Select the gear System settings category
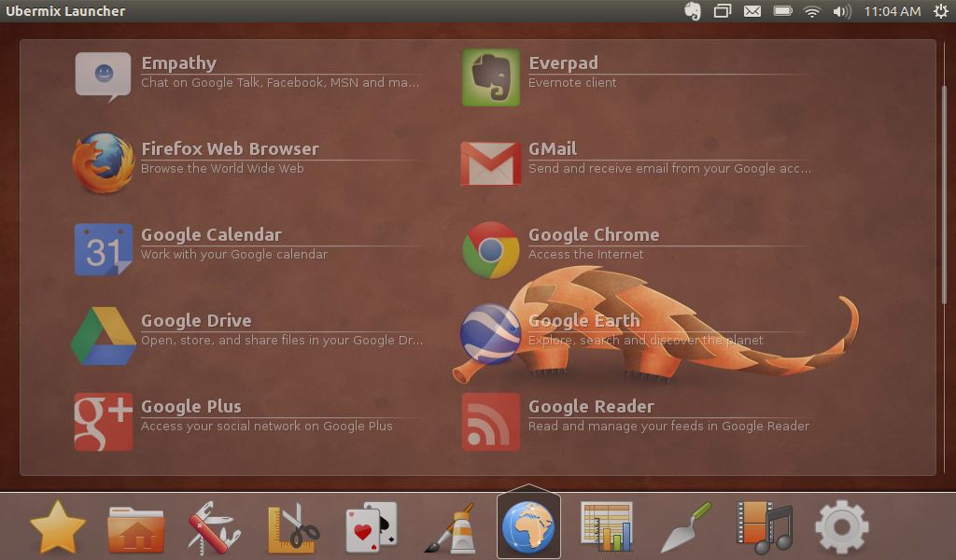Viewport: 956px width, 560px height. (x=842, y=527)
